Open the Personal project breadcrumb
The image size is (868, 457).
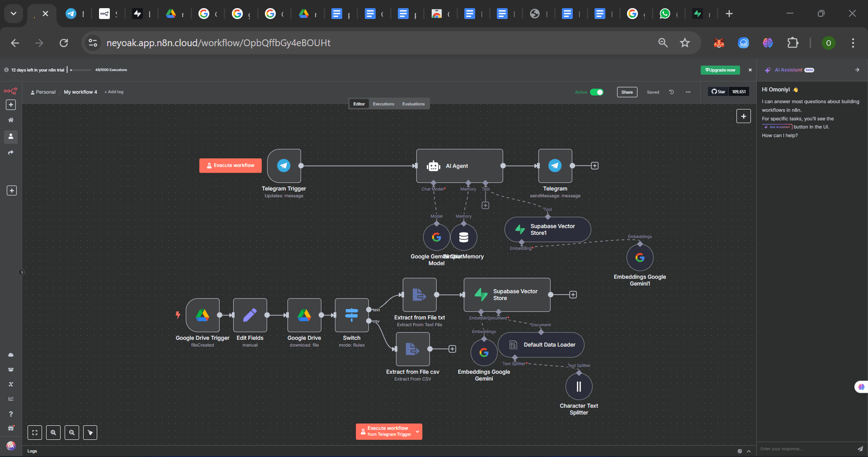43,92
